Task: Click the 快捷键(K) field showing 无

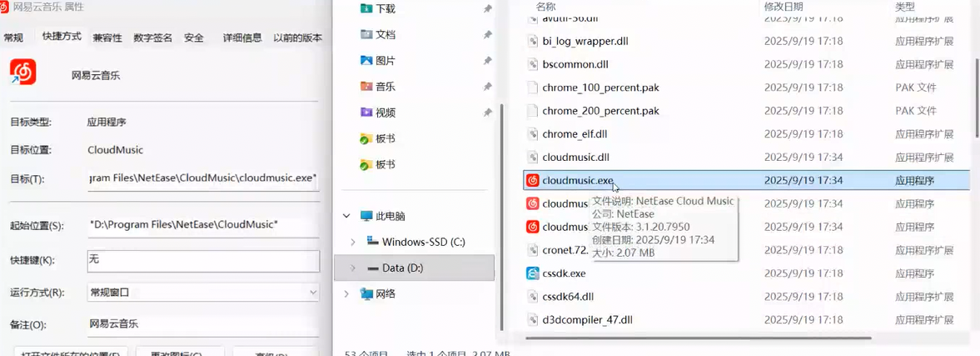Action: click(x=204, y=260)
